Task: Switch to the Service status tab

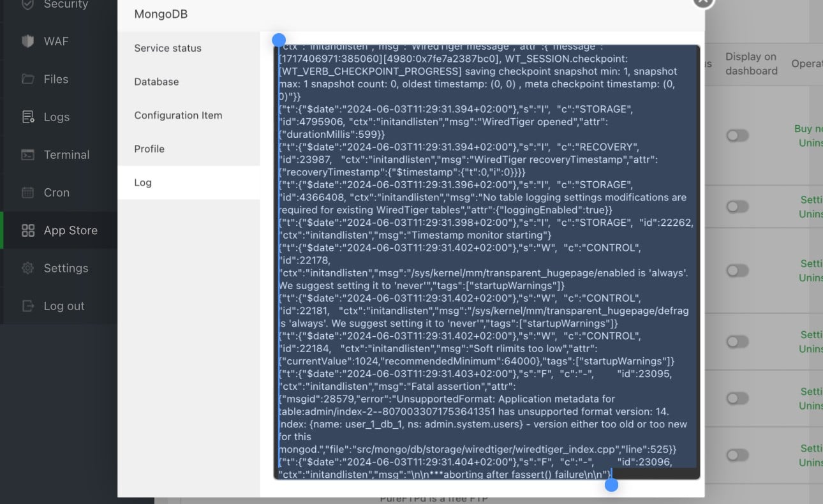Action: pyautogui.click(x=189, y=48)
